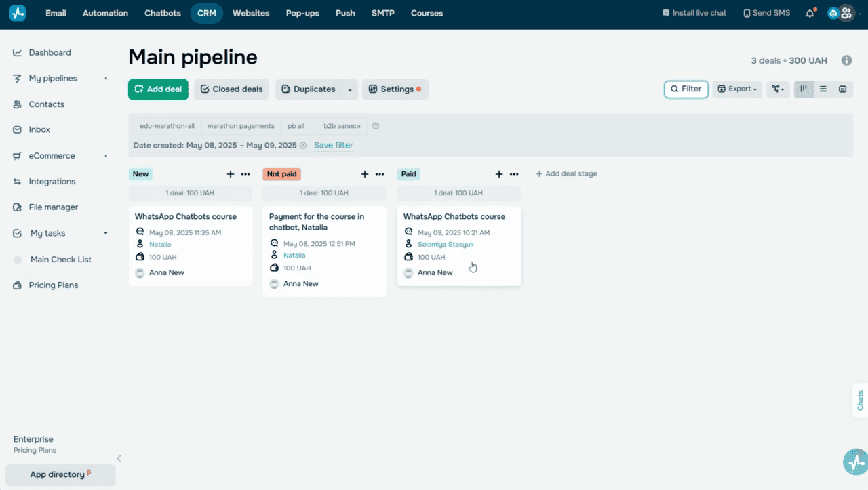Switch to calendar view
The image size is (868, 490).
tap(842, 89)
